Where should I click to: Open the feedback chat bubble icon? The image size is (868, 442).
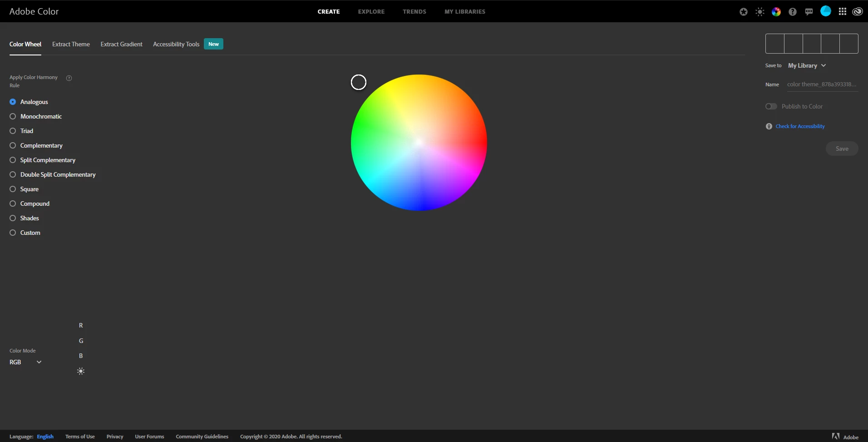pos(809,12)
